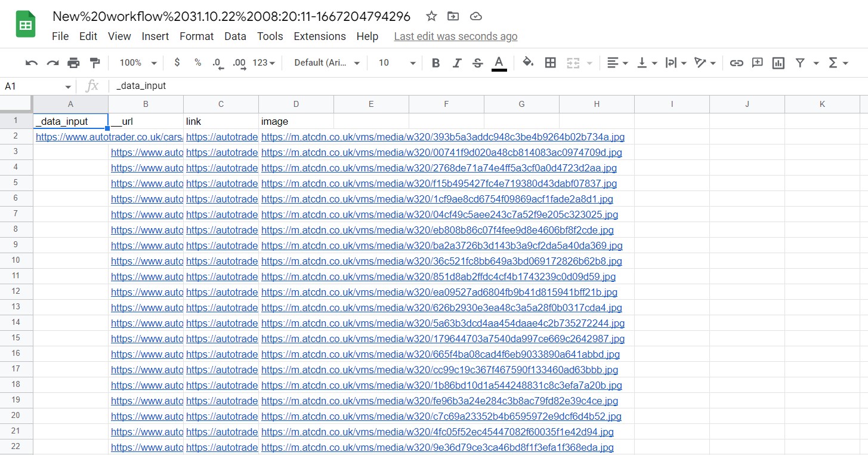Click the undo arrow icon

(x=32, y=63)
